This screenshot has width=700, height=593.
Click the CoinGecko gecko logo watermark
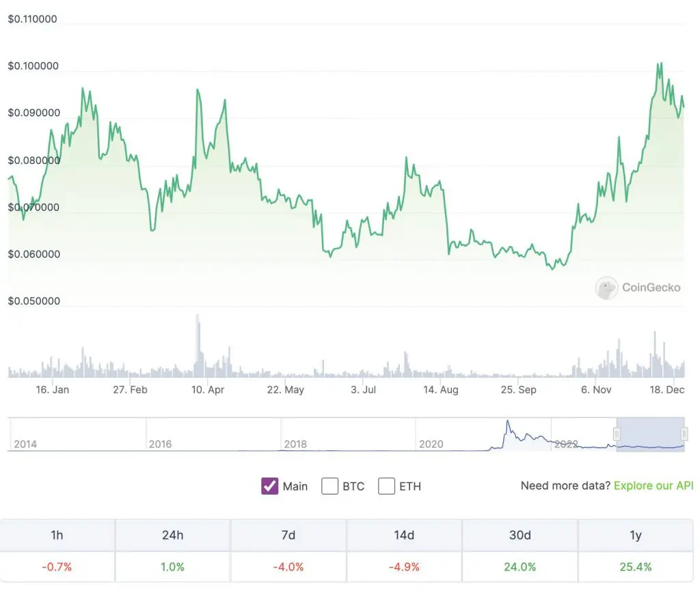pos(606,287)
